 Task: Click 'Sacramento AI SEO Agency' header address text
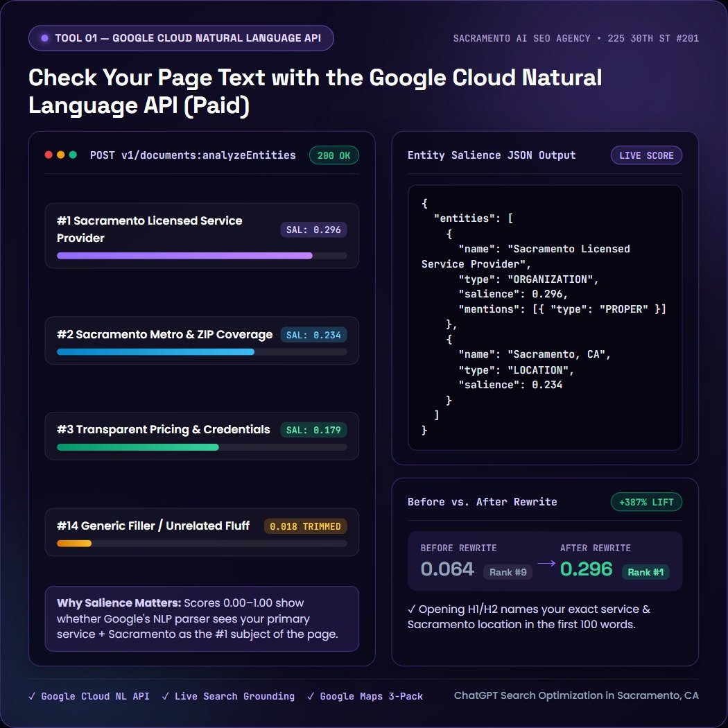click(x=575, y=39)
